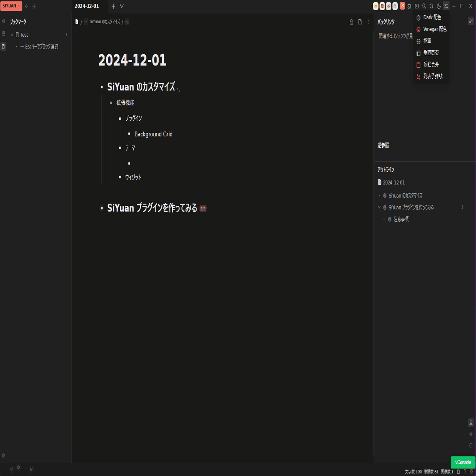Click the zoom-out magnifier icon
476x476 pixels.
pyautogui.click(x=431, y=6)
